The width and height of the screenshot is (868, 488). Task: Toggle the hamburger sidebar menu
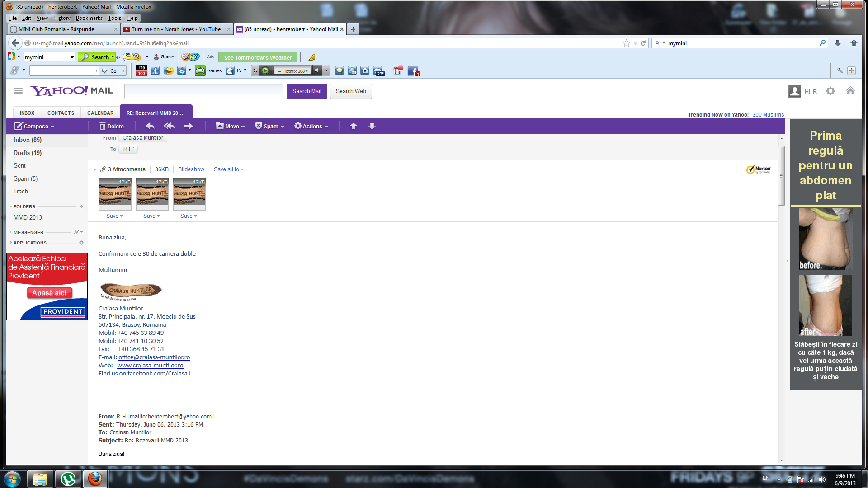(18, 91)
